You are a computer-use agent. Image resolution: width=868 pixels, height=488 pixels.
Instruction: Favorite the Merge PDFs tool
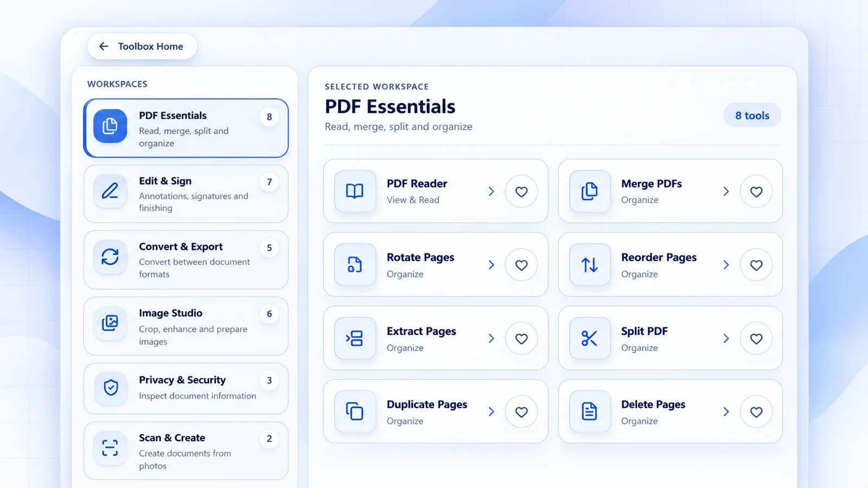point(756,191)
